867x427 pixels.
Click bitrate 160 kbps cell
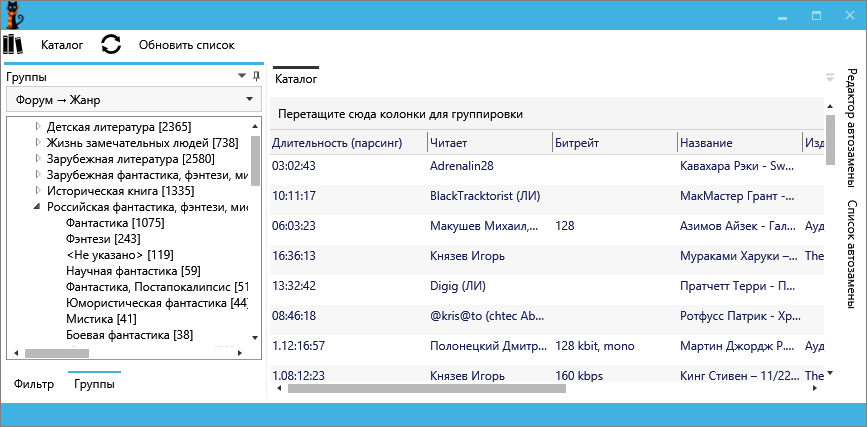578,376
